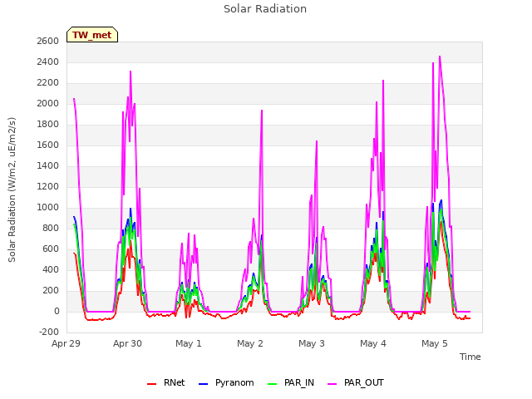Image resolution: width=532 pixels, height=399 pixels.
Task: Click the 1000 y-axis tick label
Action: [x=48, y=207]
